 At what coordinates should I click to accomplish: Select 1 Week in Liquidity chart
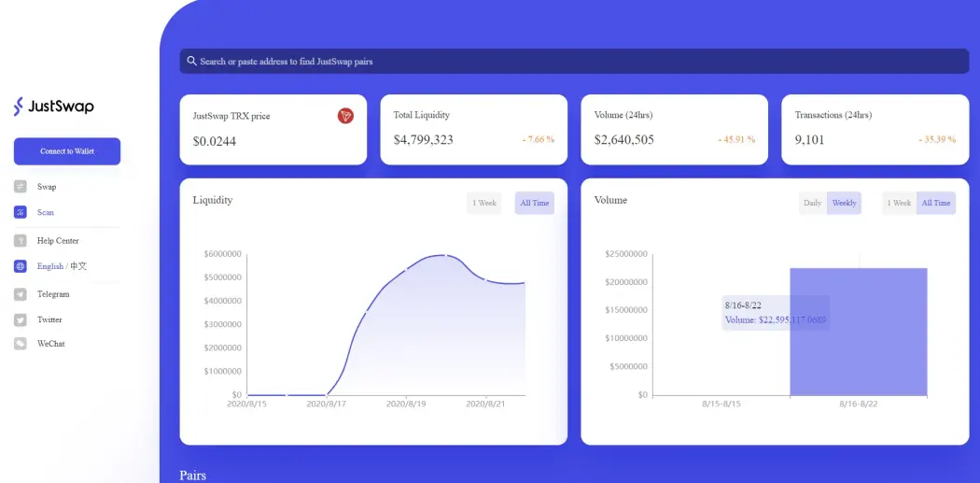[484, 203]
